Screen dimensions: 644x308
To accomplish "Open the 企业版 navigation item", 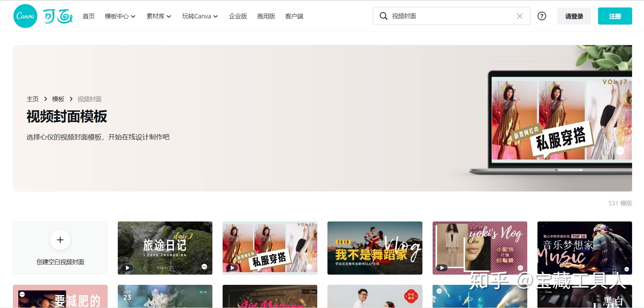I will pyautogui.click(x=238, y=16).
